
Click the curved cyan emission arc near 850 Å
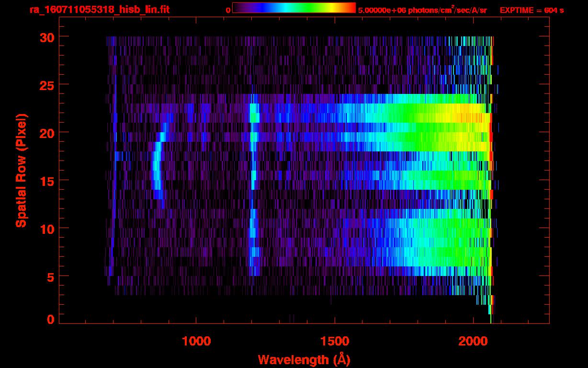pos(156,168)
